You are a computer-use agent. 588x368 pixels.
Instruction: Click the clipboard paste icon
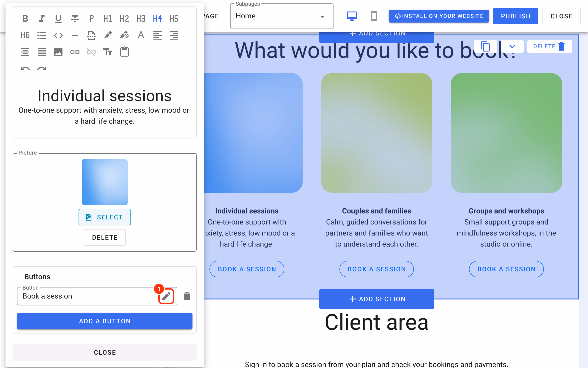click(124, 52)
